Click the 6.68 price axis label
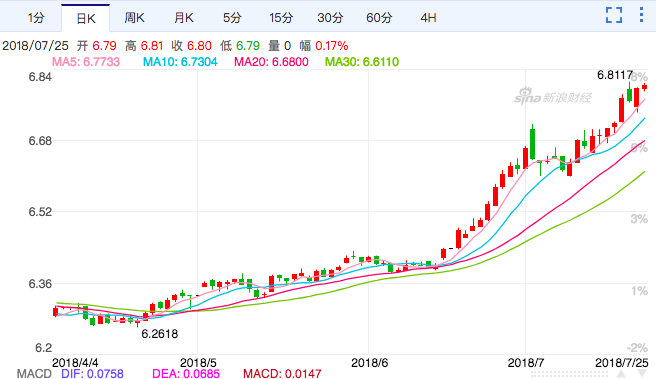656x379 pixels. click(x=40, y=141)
